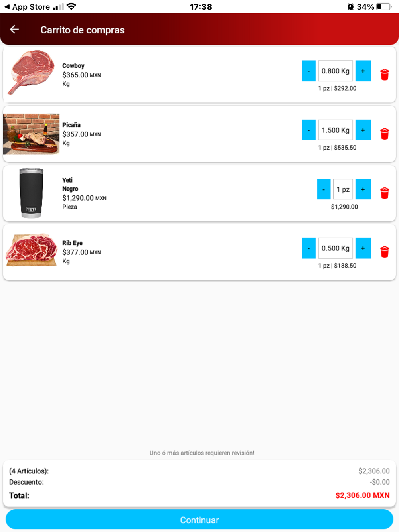Delete Yeti Negro with trash icon
399x532 pixels.
(385, 193)
